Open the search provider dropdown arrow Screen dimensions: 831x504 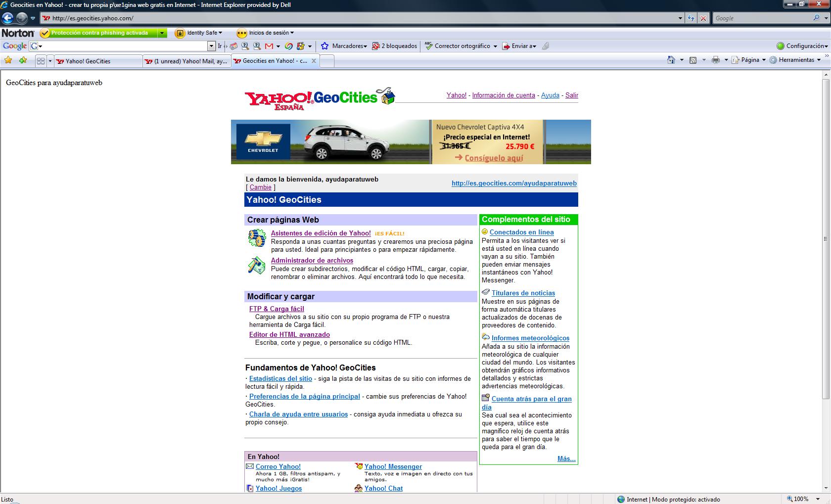826,18
